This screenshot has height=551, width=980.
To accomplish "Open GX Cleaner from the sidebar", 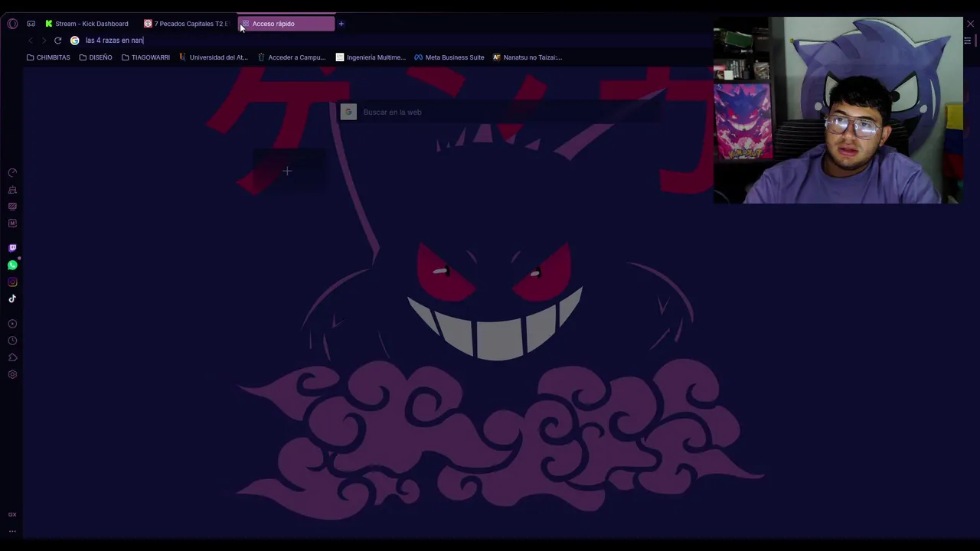I will [x=12, y=190].
